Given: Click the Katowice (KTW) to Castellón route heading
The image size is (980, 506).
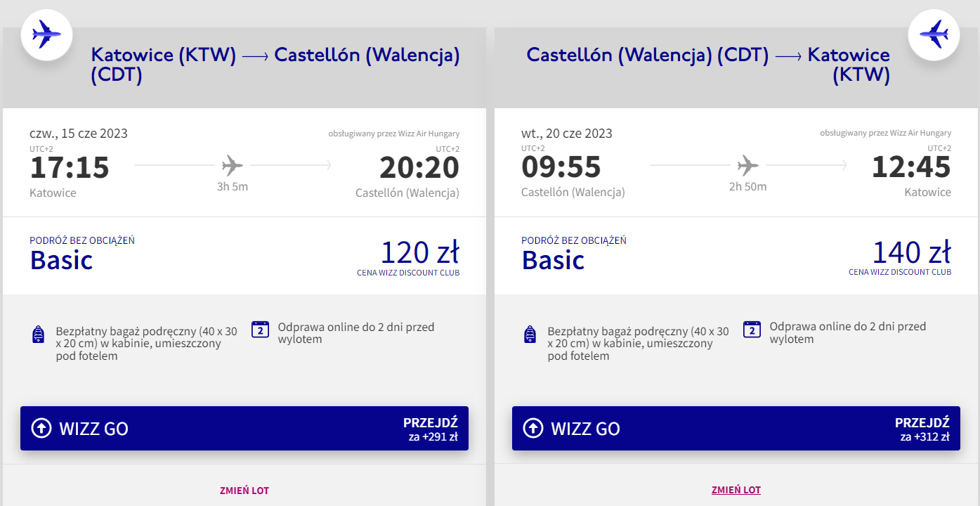Looking at the screenshot, I should pos(275,65).
